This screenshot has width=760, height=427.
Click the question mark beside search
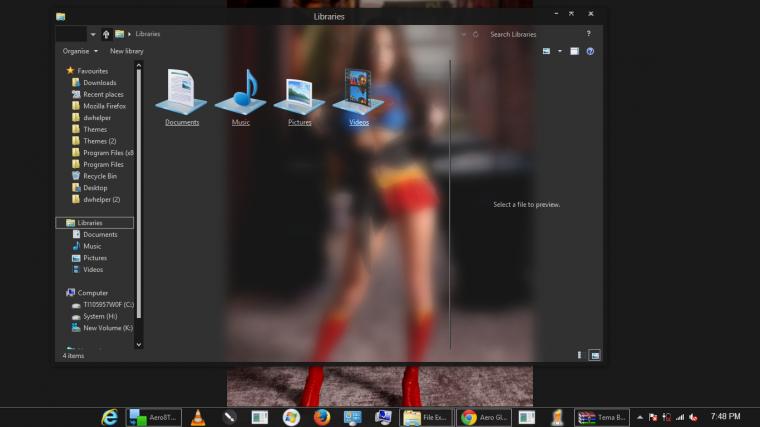588,33
